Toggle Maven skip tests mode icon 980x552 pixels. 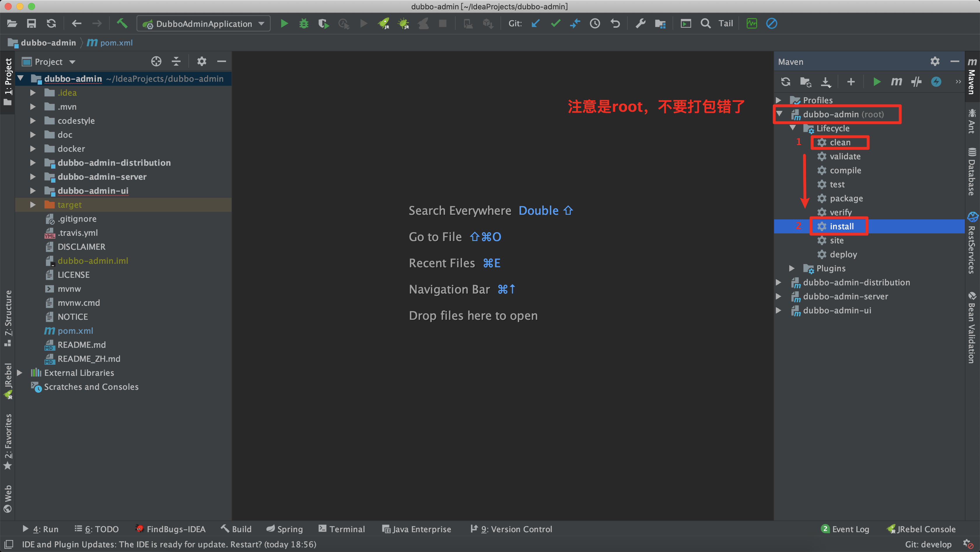click(936, 81)
